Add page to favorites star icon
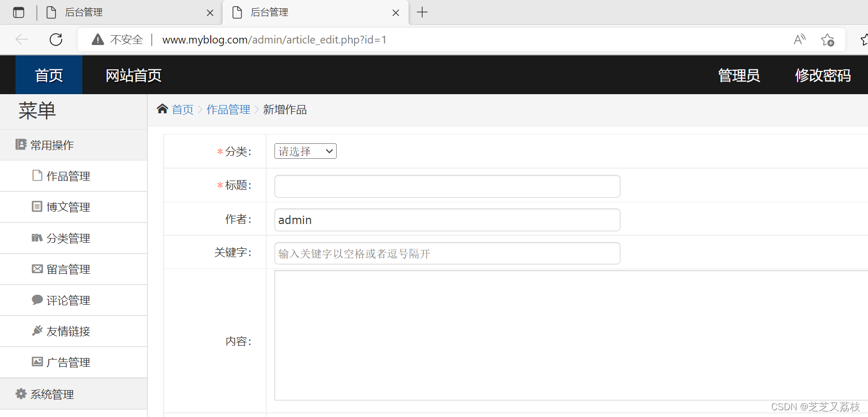Viewport: 868px width, 417px height. [828, 40]
